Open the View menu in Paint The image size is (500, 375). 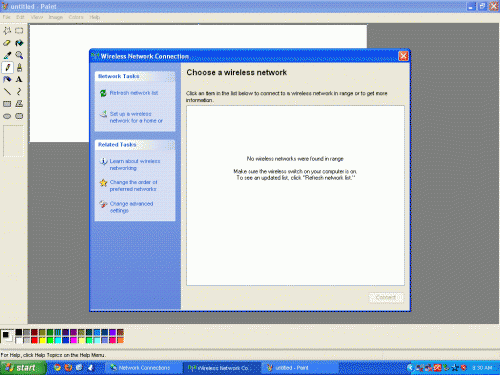pyautogui.click(x=37, y=17)
